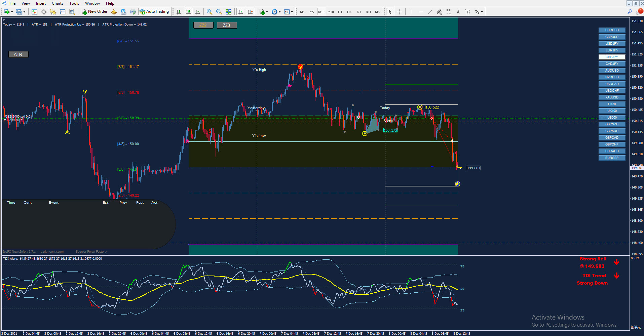Select the Fibonacci retracement tool
This screenshot has height=336, width=644.
tap(449, 12)
